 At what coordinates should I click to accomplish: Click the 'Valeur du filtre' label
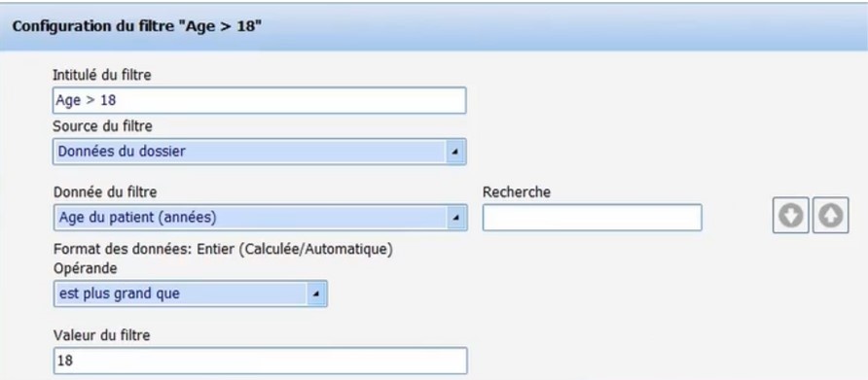click(102, 334)
